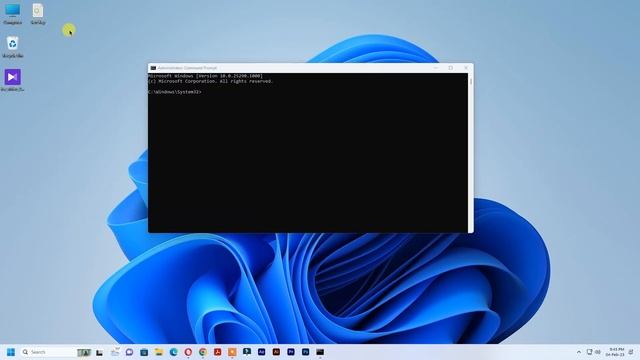Open the network status tray icon
This screenshot has width=640, height=360.
point(589,352)
